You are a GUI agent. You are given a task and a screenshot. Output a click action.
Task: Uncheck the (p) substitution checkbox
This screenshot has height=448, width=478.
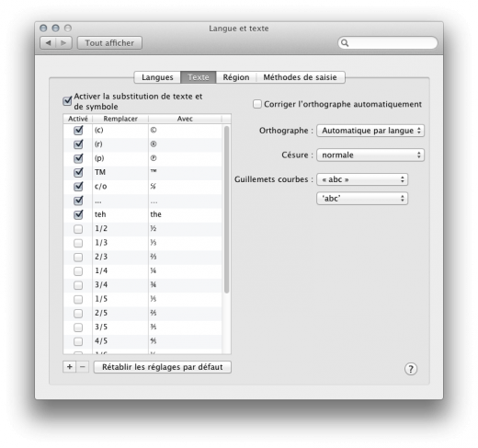point(78,158)
